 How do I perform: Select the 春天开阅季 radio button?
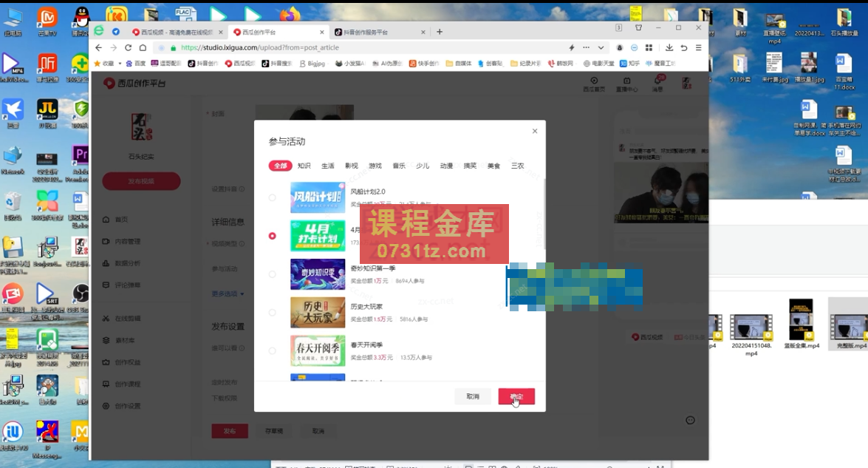(272, 350)
